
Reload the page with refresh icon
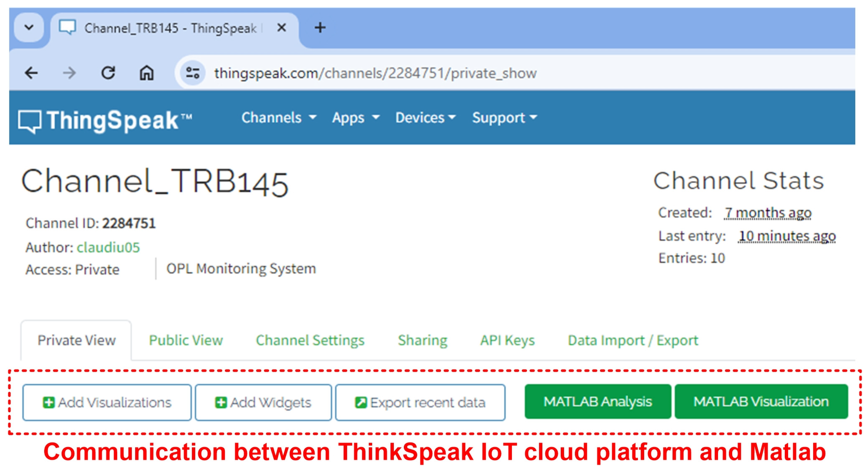click(108, 73)
